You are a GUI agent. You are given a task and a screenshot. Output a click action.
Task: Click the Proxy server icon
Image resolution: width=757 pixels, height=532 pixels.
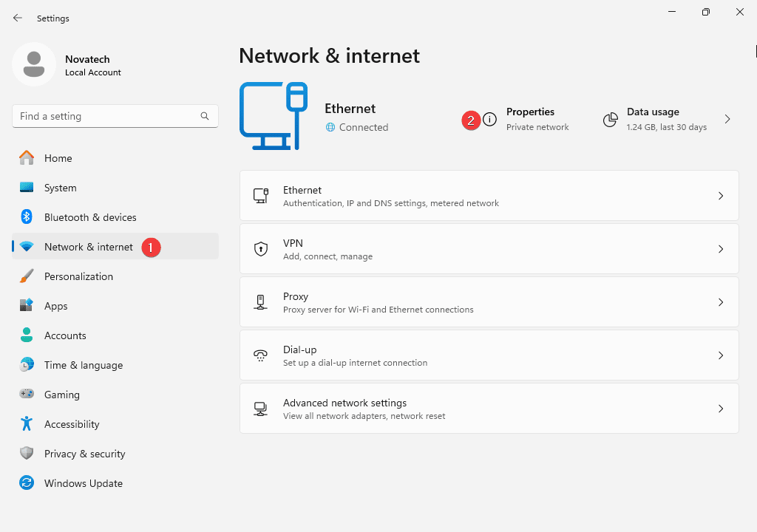tap(260, 302)
